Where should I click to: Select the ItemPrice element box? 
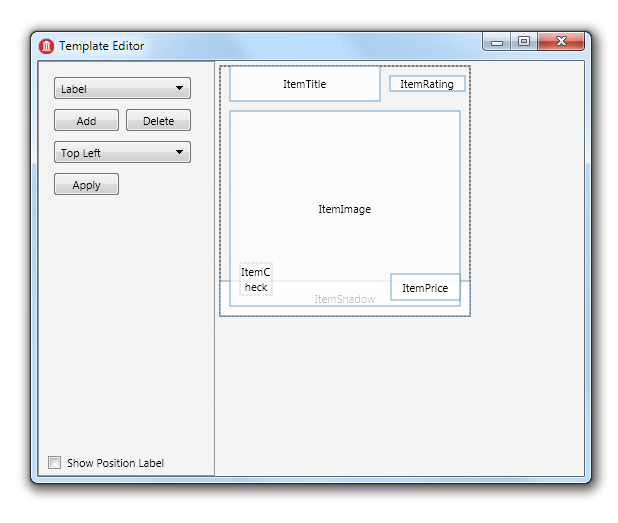click(x=425, y=287)
